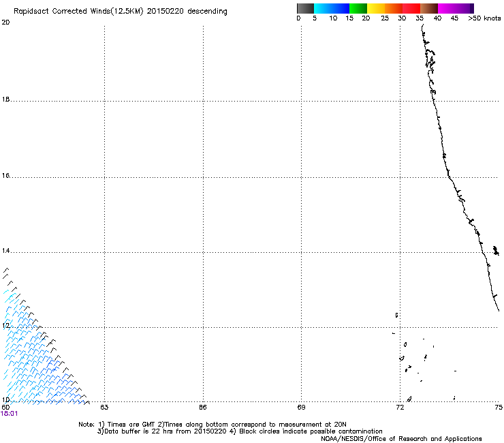The image size is (504, 443).
Task: Select the green 15-20 knots color band
Action: (358, 8)
